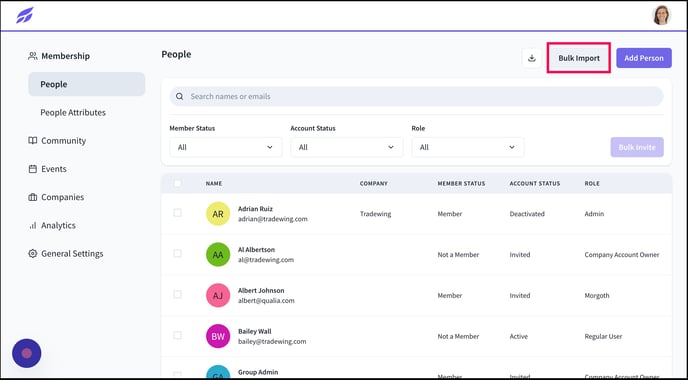Click the Community book icon
The width and height of the screenshot is (688, 380).
pyautogui.click(x=32, y=140)
